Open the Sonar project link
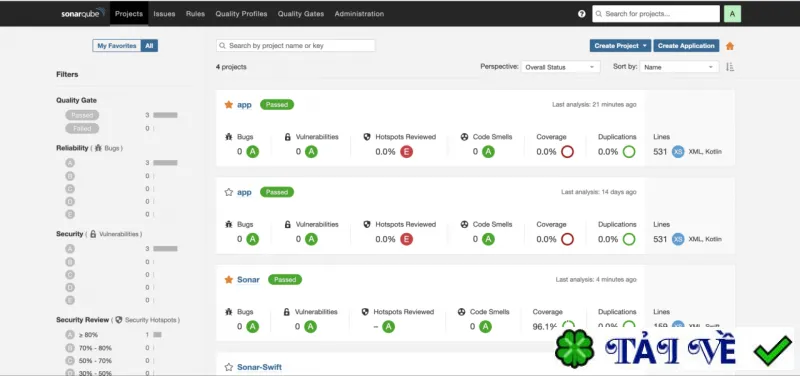 pos(248,280)
